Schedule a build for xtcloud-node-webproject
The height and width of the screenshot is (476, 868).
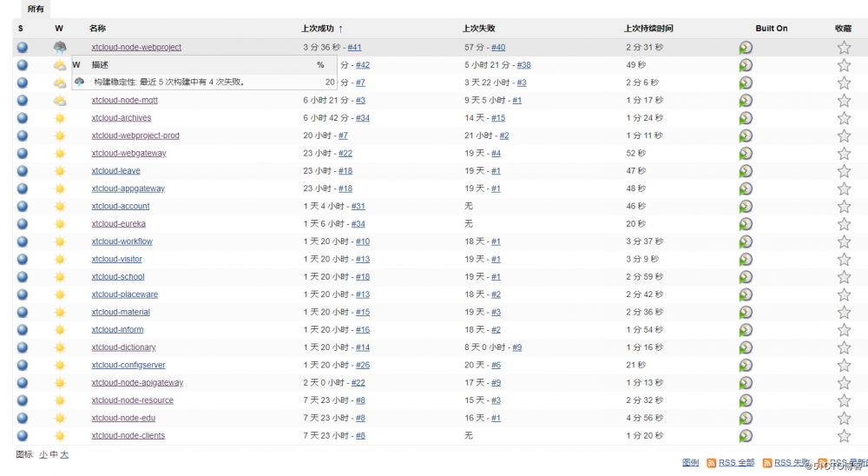746,47
